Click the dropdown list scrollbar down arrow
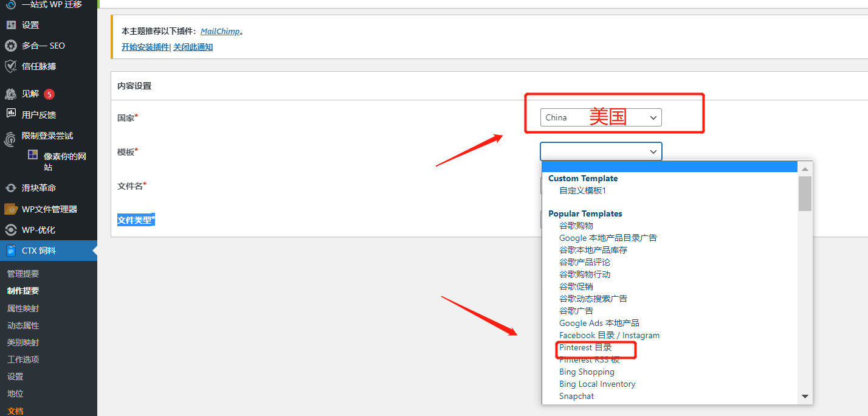 (805, 397)
